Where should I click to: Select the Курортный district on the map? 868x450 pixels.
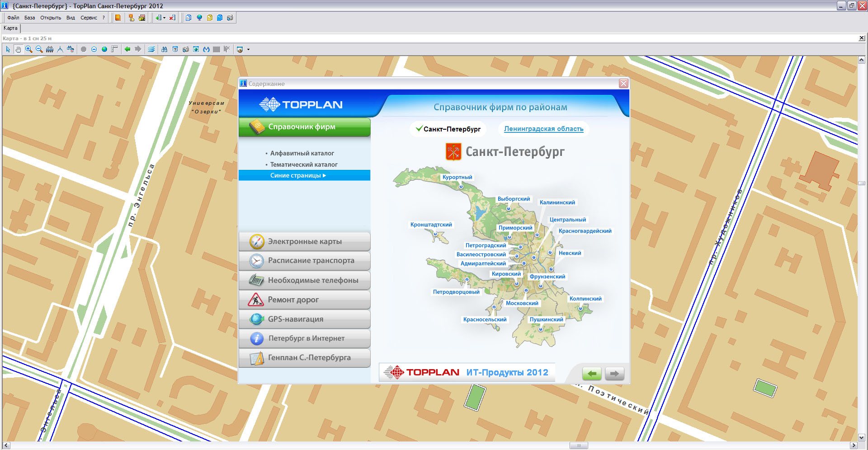pyautogui.click(x=457, y=177)
